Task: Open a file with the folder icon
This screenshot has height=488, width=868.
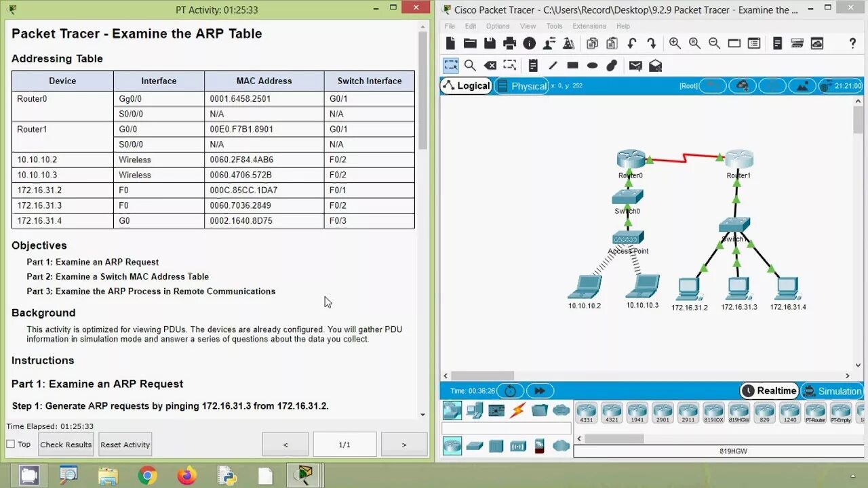Action: point(470,43)
